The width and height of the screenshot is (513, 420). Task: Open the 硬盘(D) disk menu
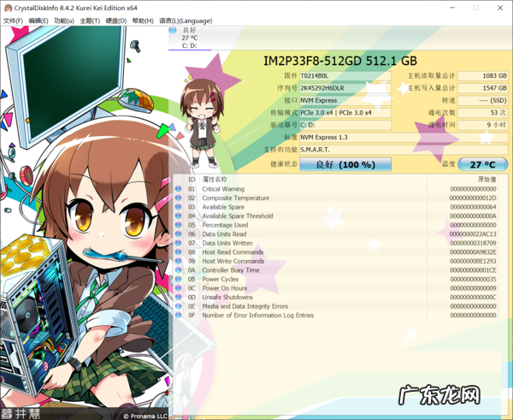pyautogui.click(x=116, y=21)
